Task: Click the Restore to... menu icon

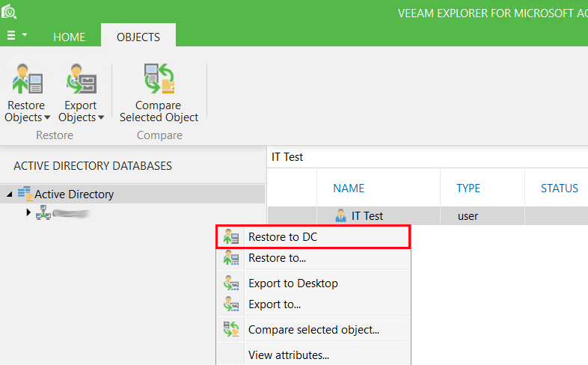Action: click(231, 258)
